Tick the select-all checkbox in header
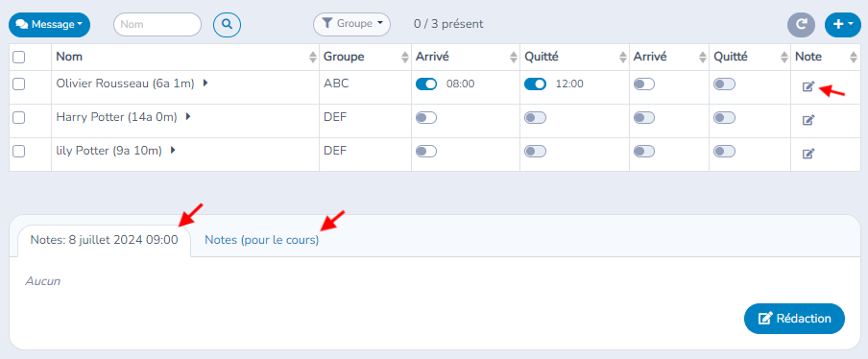Image resolution: width=868 pixels, height=359 pixels. 19,57
